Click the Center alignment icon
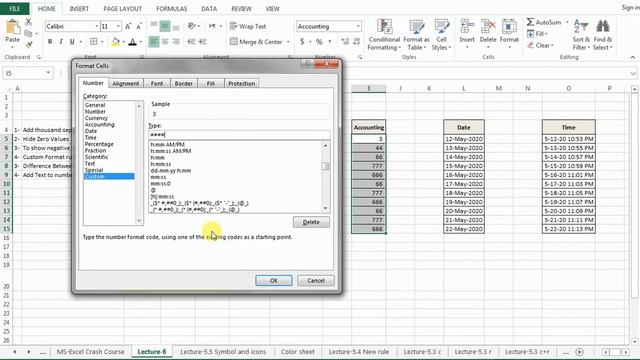This screenshot has width=640, height=360. (x=165, y=42)
